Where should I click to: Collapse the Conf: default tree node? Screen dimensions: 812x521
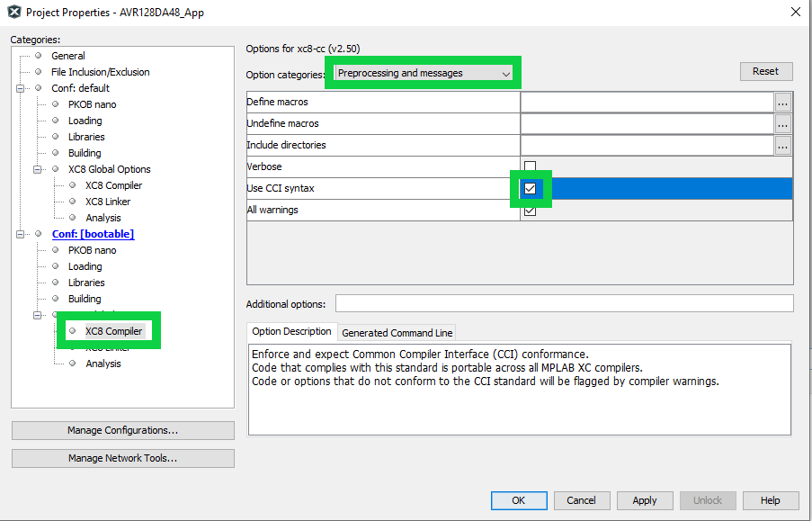click(20, 88)
